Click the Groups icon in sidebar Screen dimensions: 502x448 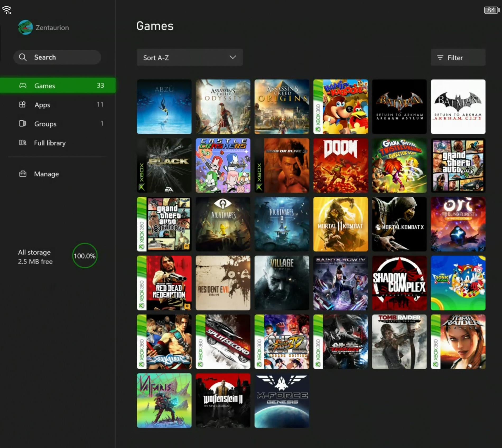[x=22, y=124]
